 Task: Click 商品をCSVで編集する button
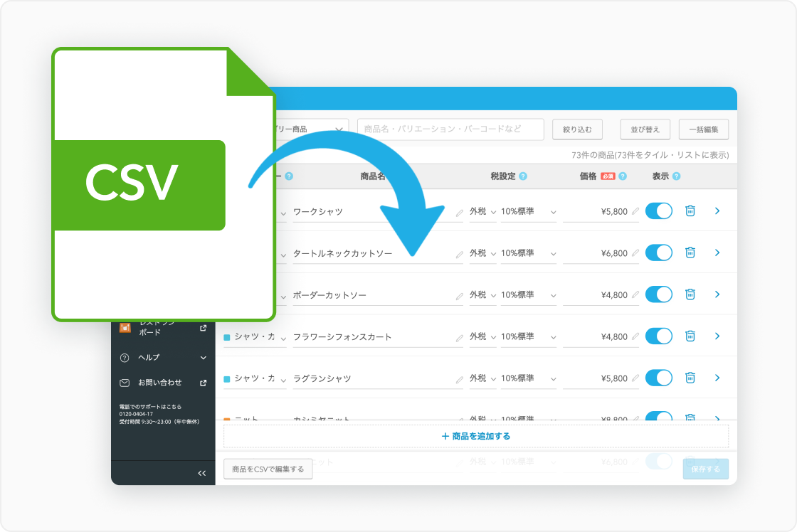pyautogui.click(x=268, y=469)
